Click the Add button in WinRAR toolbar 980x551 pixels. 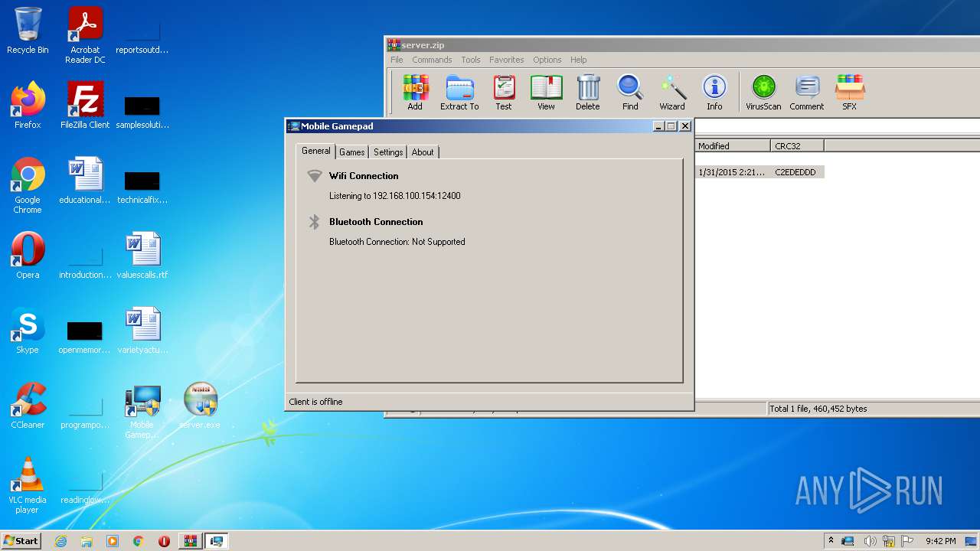tap(415, 93)
